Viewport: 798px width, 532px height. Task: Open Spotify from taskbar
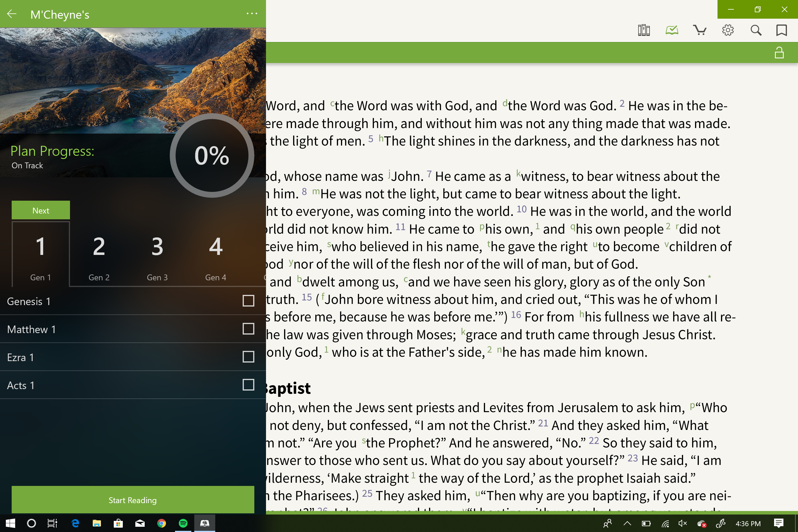click(183, 524)
